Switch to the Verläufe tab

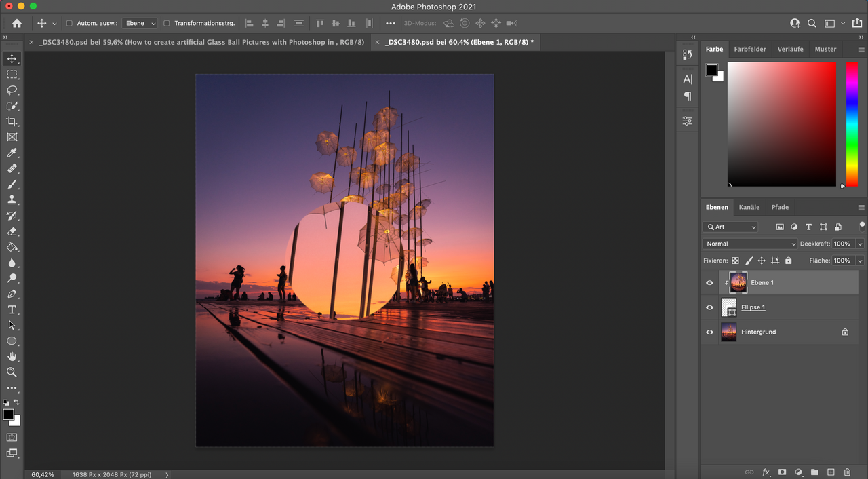coord(790,49)
